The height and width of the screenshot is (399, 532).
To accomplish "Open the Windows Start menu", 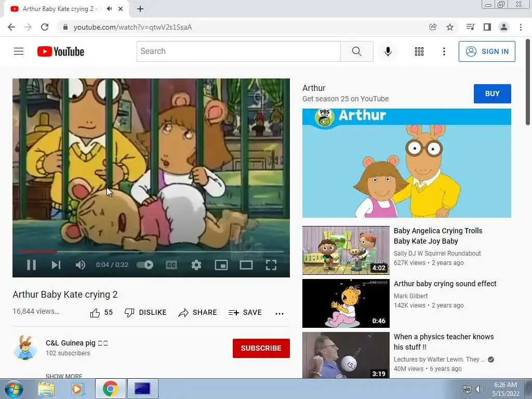I will (x=14, y=389).
